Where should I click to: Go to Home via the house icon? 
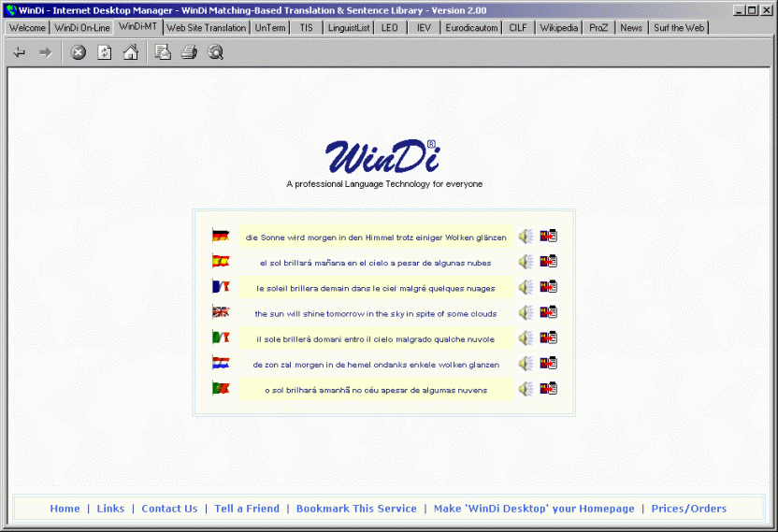(x=131, y=52)
